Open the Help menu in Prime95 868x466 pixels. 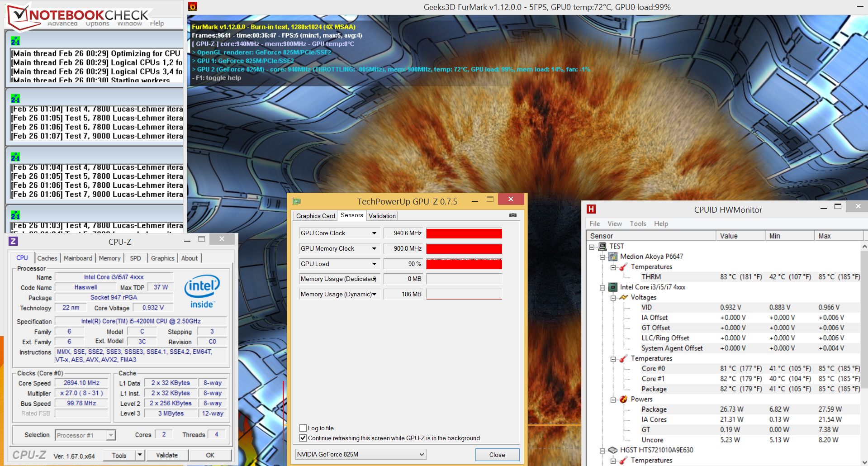tap(157, 23)
